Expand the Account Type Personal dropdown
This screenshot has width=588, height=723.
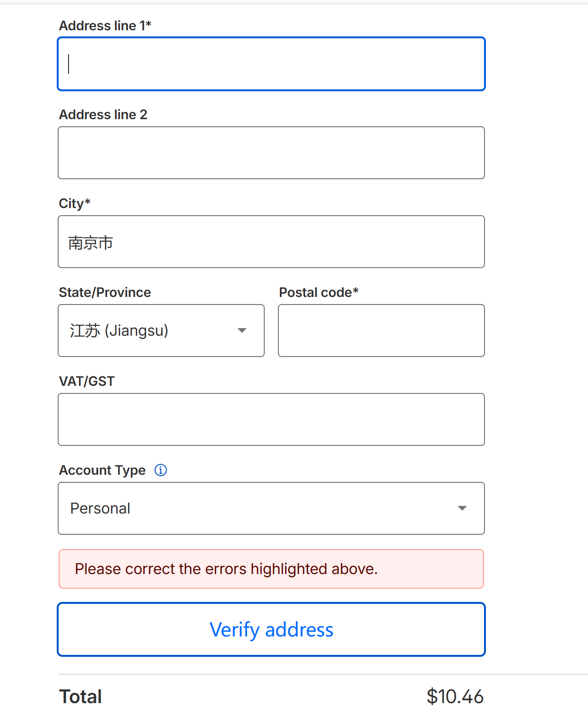coord(271,508)
